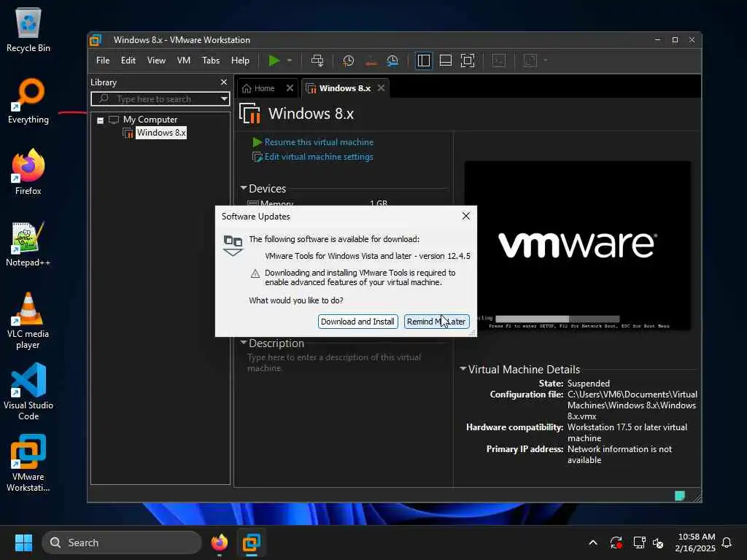
Task: Select the Firefox desktop shortcut
Action: tap(28, 172)
